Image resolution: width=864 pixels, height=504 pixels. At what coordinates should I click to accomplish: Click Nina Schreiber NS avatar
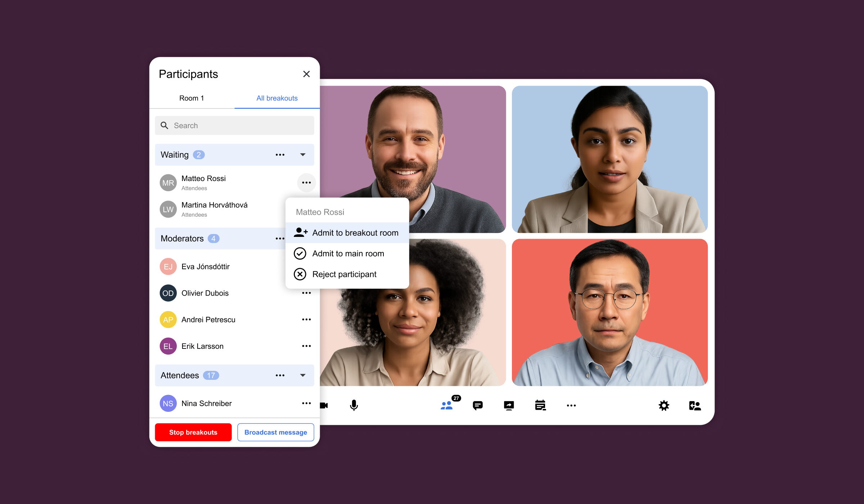click(168, 404)
